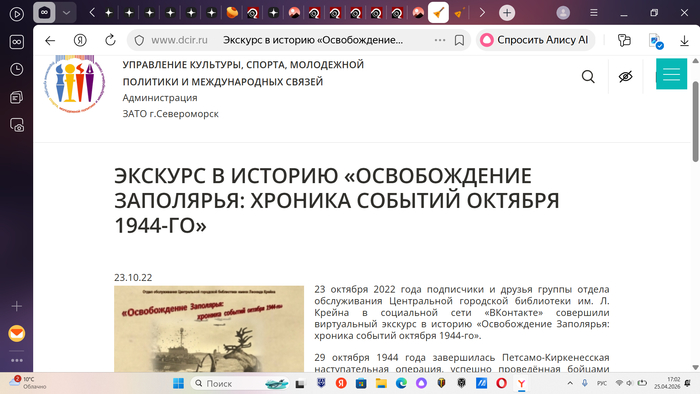Screen dimensions: 700x394
Task: Open the teal hamburger site menu
Action: 671,74
